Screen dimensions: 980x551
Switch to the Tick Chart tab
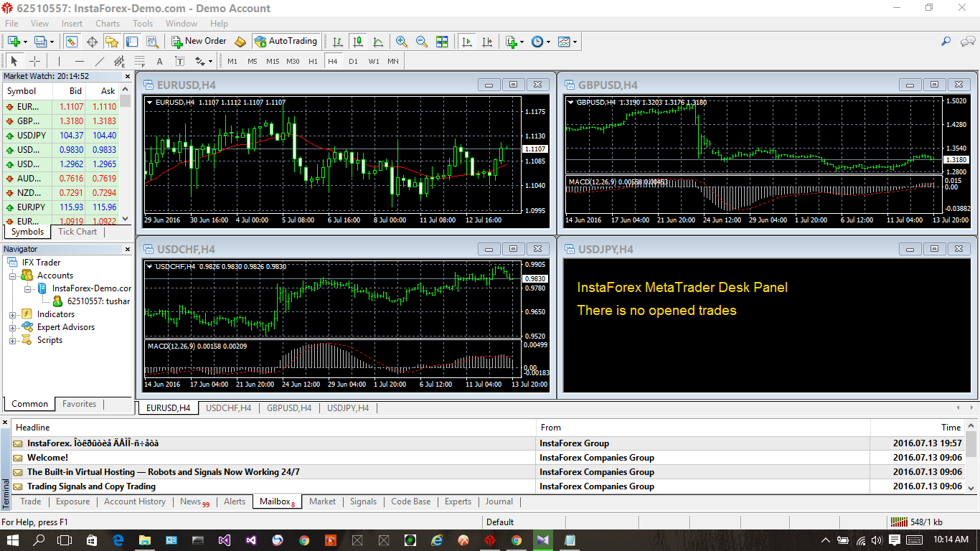pos(77,232)
